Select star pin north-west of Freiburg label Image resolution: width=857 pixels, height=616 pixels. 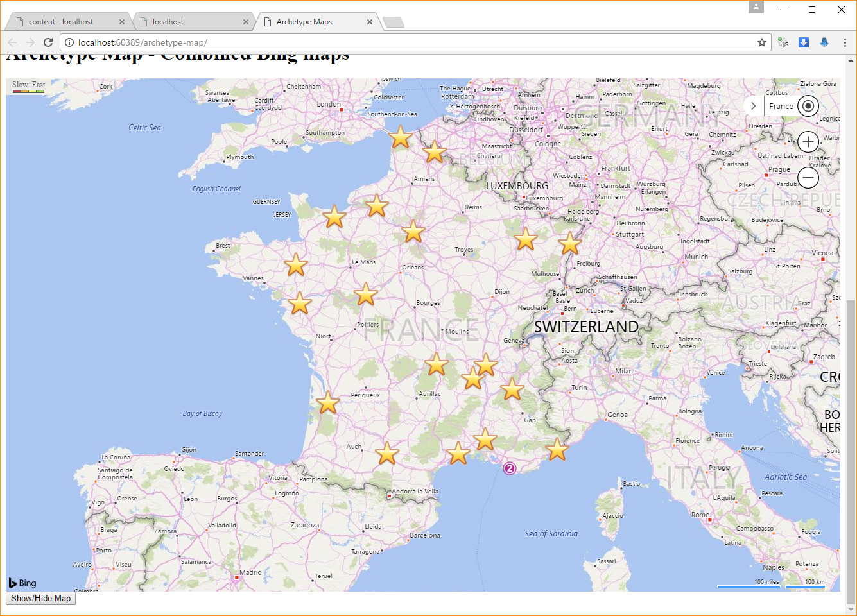(x=569, y=243)
